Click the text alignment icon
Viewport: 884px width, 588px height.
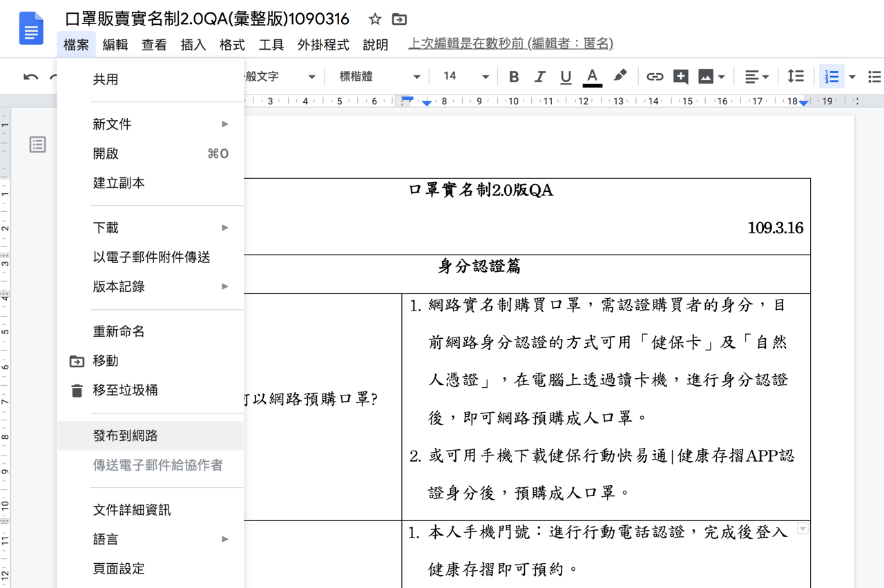(x=752, y=77)
